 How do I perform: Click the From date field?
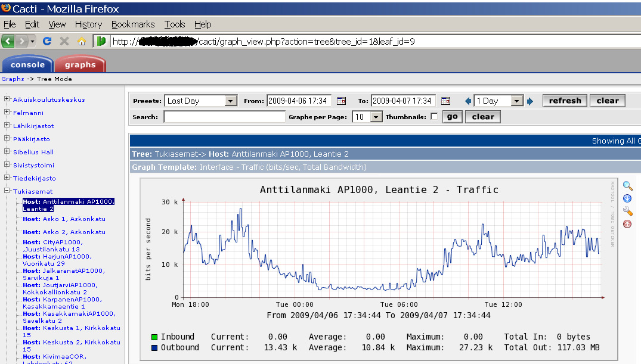299,101
